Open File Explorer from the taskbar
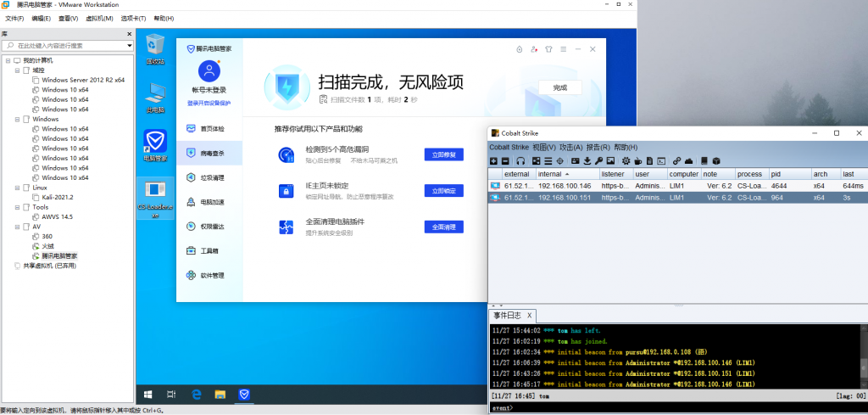The width and height of the screenshot is (868, 415). 220,395
